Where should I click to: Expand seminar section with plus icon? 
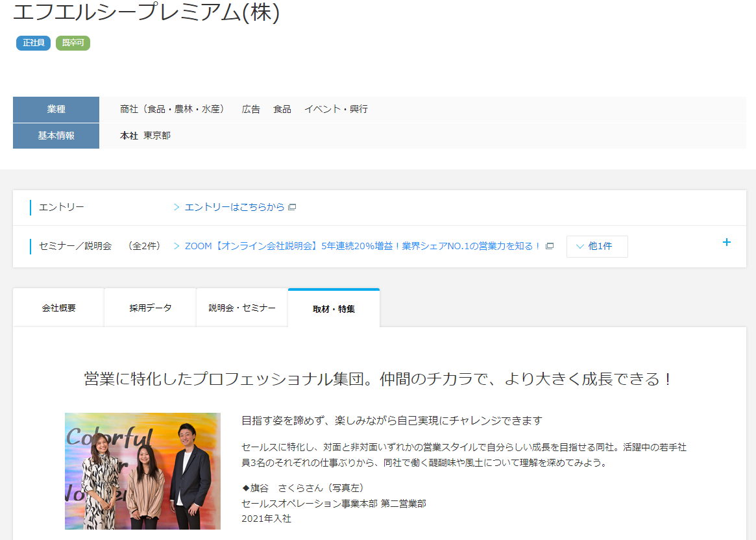[x=727, y=242]
